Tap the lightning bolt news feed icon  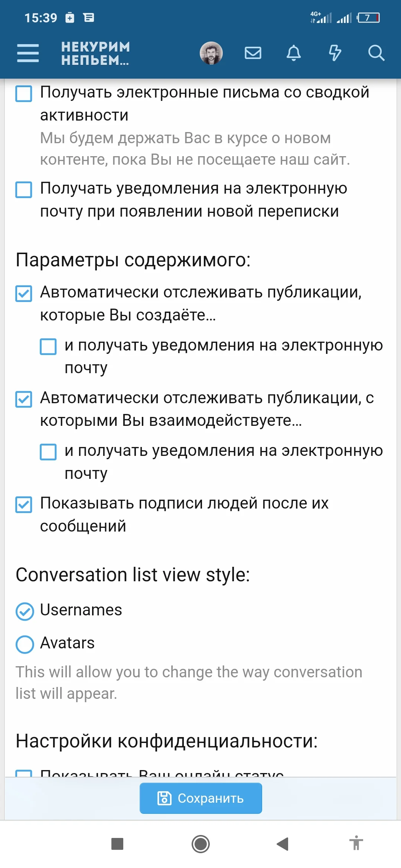pos(335,53)
